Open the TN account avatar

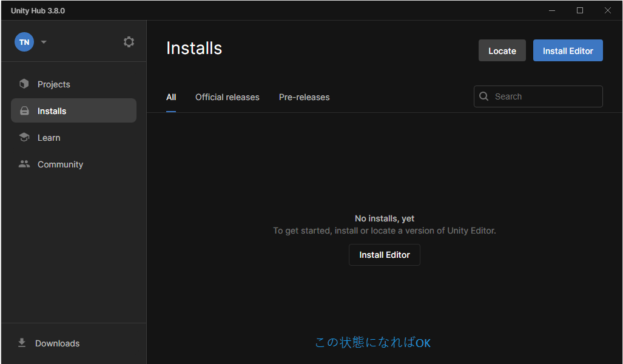pos(24,42)
